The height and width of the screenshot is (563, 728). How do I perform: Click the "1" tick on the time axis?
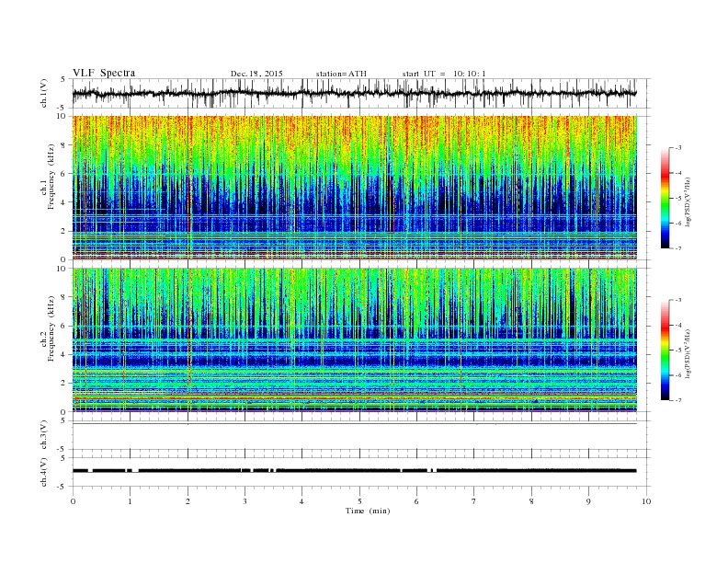coord(130,501)
